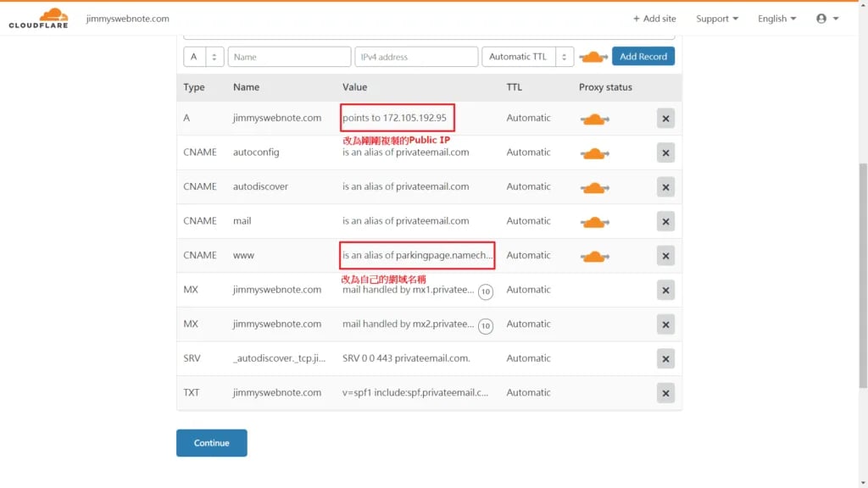Click the 'mail' name cell

(x=242, y=220)
